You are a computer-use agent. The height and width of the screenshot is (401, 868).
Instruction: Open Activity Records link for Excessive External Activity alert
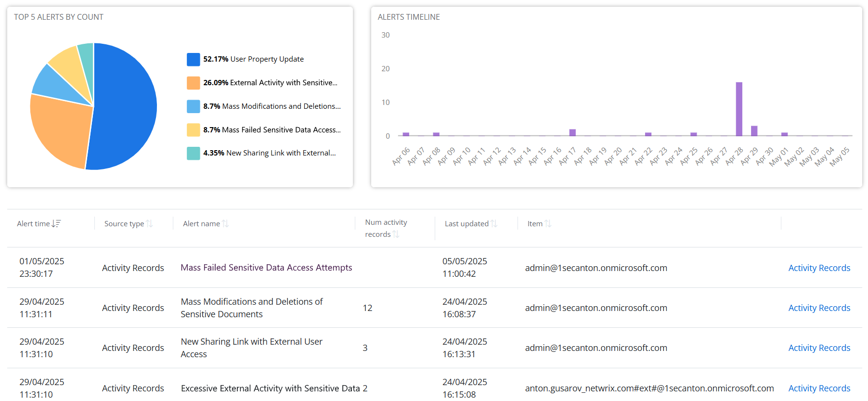(819, 388)
